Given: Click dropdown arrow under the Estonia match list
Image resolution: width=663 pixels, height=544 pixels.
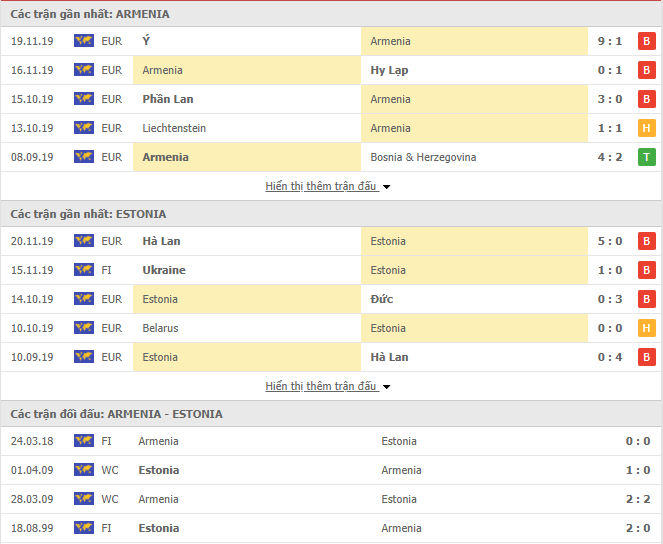Looking at the screenshot, I should [386, 386].
